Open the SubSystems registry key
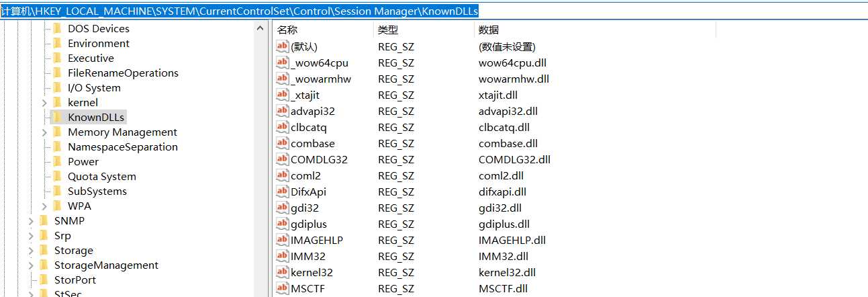This screenshot has height=297, width=868. pos(97,191)
